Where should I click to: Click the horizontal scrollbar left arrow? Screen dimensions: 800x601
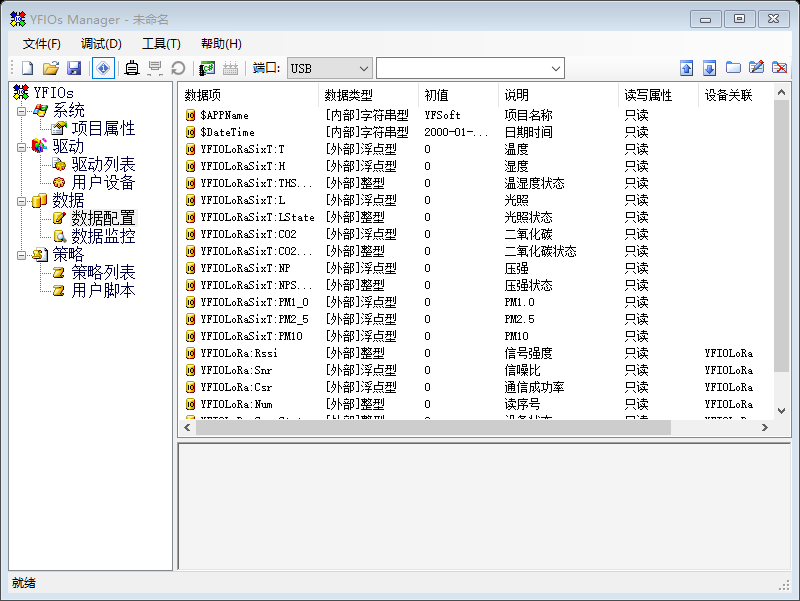coord(187,428)
